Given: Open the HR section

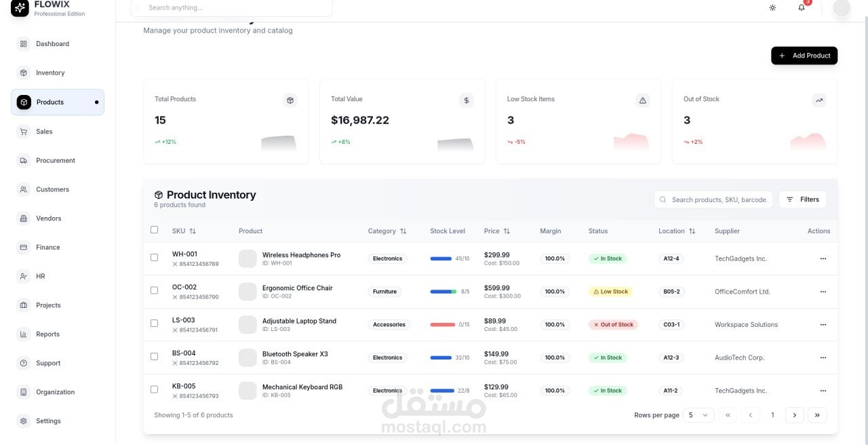Looking at the screenshot, I should coord(58,276).
